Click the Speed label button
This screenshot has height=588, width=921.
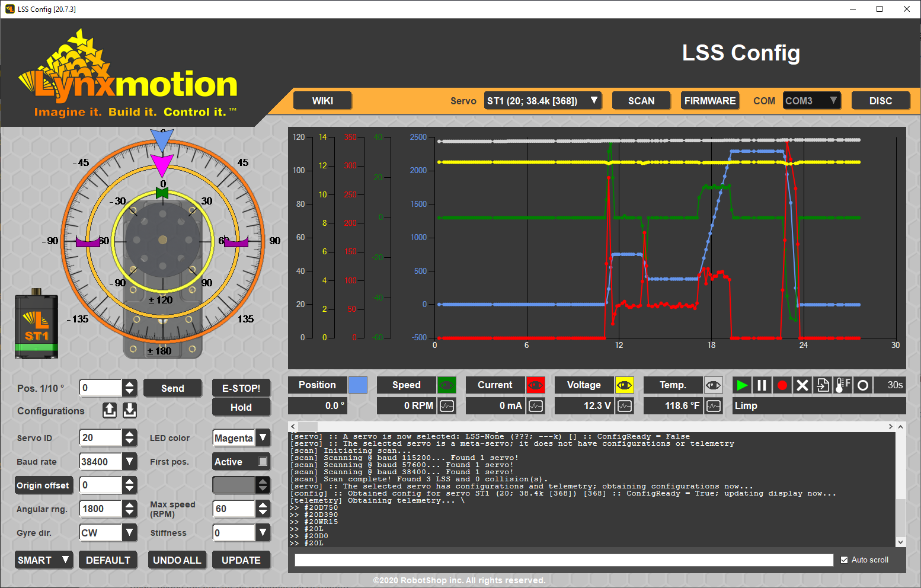click(406, 385)
